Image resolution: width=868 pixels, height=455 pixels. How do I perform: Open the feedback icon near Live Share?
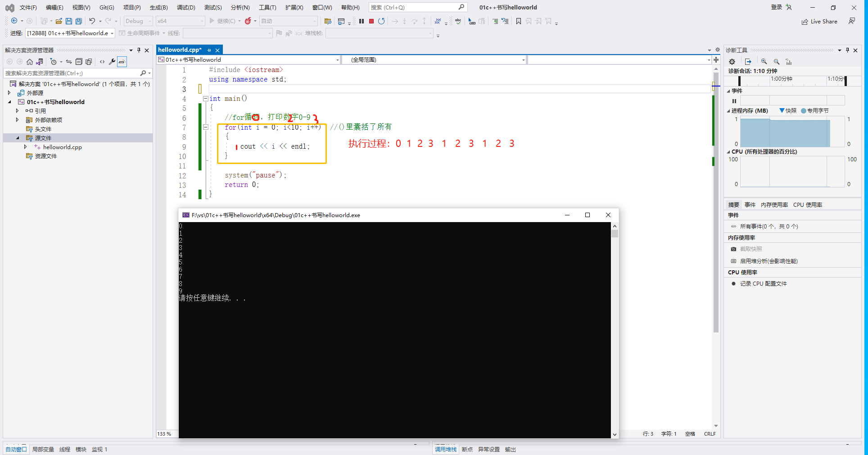(x=852, y=21)
